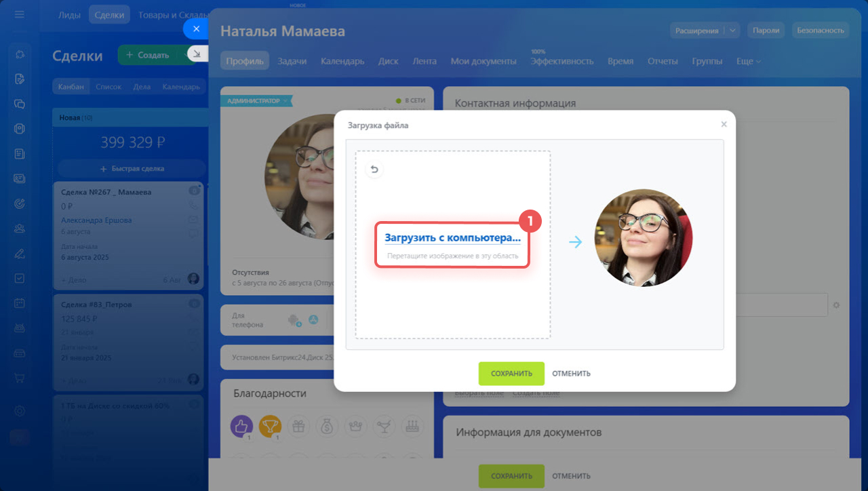This screenshot has height=491, width=868.
Task: Select the purple thumbs-up gratitude badge
Action: click(x=242, y=426)
